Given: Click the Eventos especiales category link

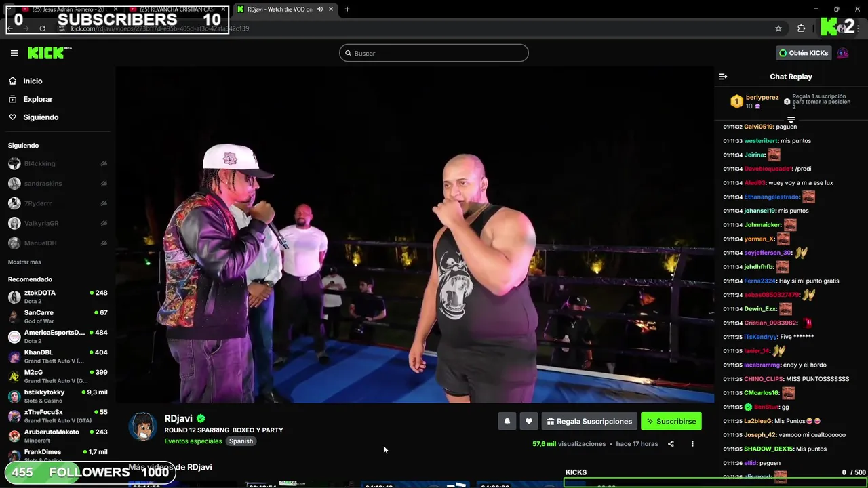Looking at the screenshot, I should point(193,441).
